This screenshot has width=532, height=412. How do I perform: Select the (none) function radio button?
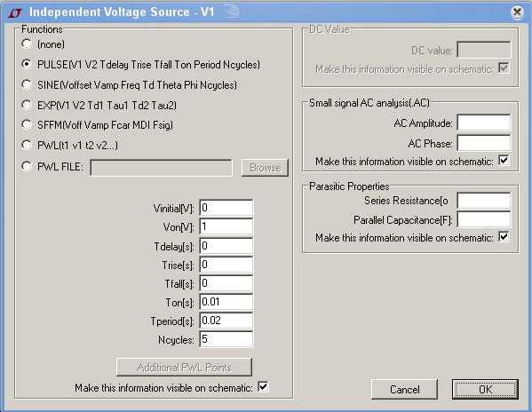pos(27,44)
